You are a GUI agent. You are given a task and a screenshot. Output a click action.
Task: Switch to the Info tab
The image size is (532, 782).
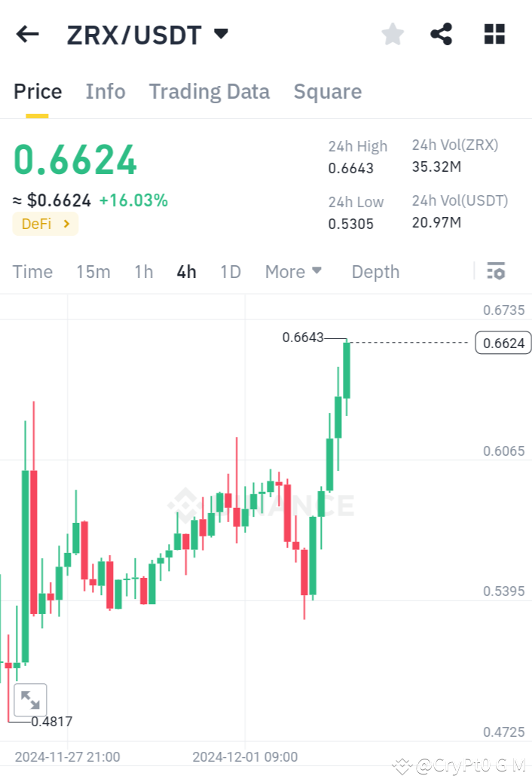pos(105,91)
